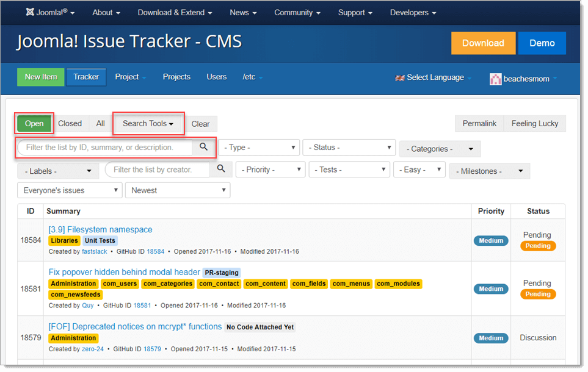Open the Joomla! top navigation menu

point(50,12)
